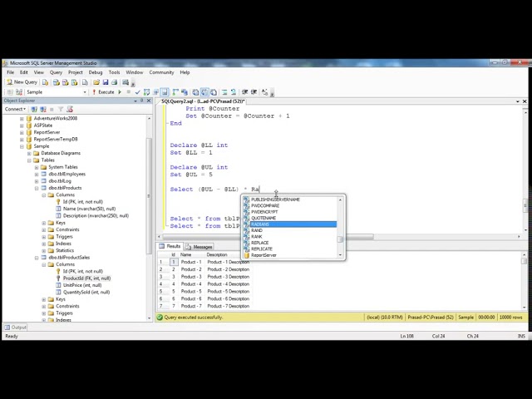
Task: Specify Values for Template Parameters icon
Action: [x=264, y=92]
